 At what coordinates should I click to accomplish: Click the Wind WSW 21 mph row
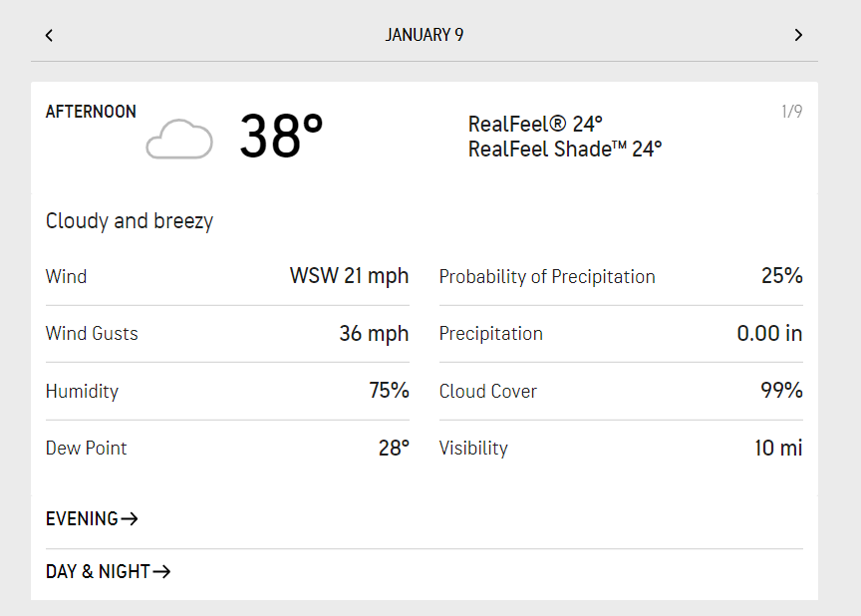coord(227,276)
